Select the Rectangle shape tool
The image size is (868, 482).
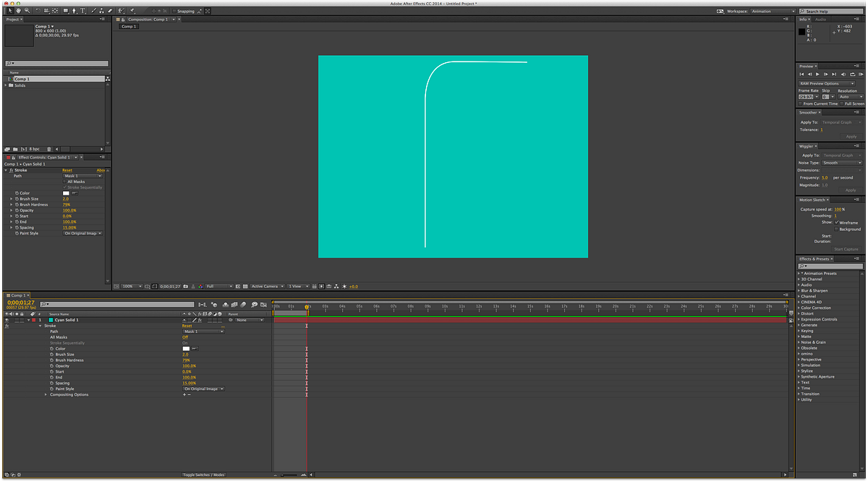pyautogui.click(x=65, y=11)
